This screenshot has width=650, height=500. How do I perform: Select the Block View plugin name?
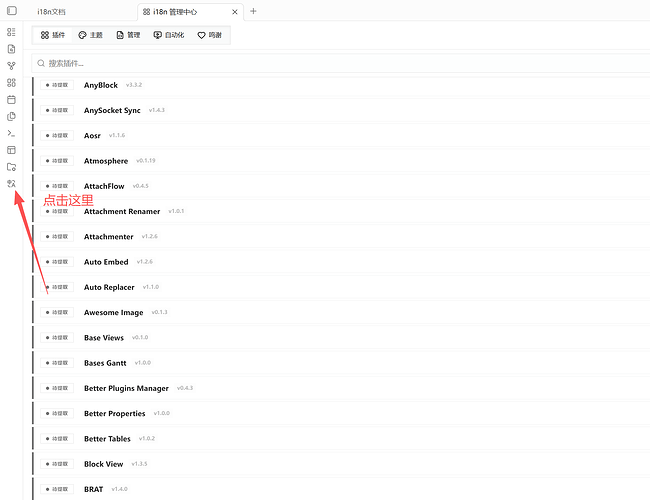click(103, 464)
